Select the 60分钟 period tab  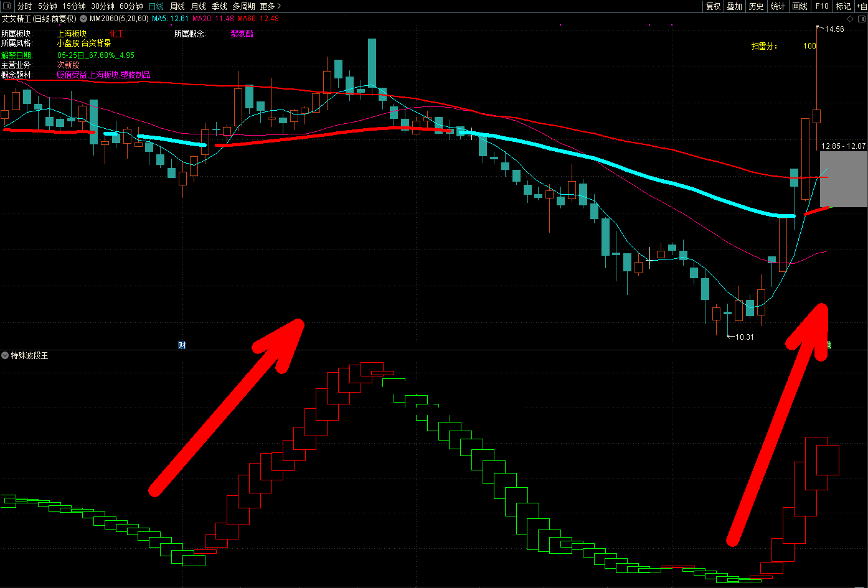pos(131,6)
